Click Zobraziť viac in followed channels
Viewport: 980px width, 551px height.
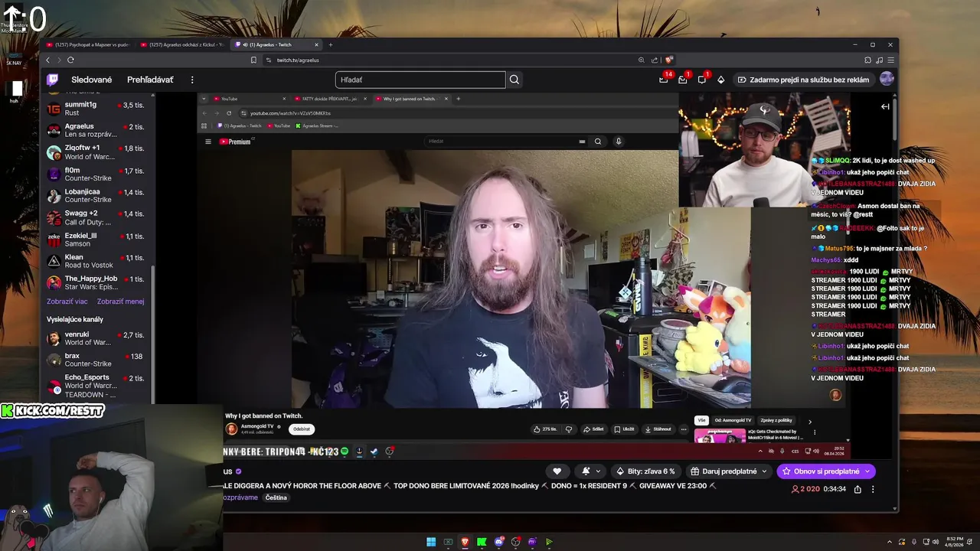tap(67, 302)
